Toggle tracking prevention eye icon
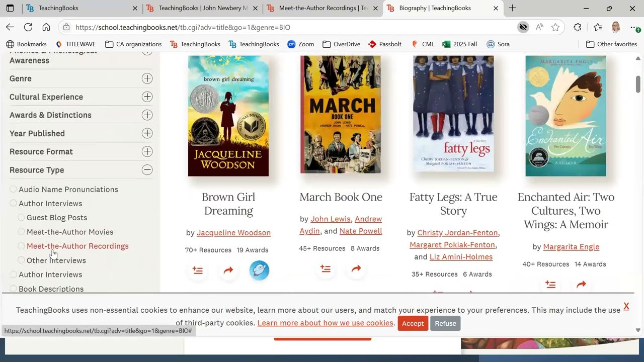Screen dimensions: 644x362 coord(523,27)
